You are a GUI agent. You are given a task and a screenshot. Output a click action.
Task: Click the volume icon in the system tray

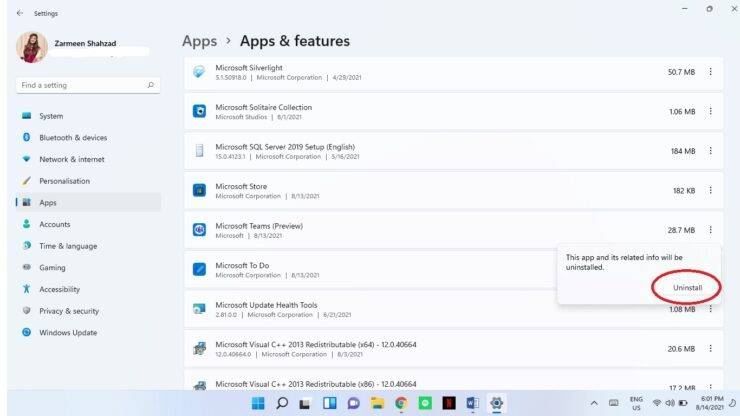tap(670, 403)
